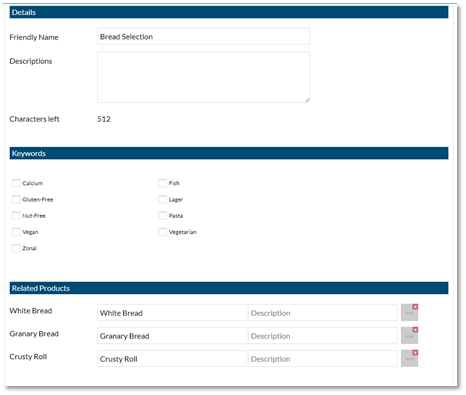This screenshot has height=395, width=466.
Task: Focus the Friendly Name field containing Bread Selection
Action: coord(203,37)
